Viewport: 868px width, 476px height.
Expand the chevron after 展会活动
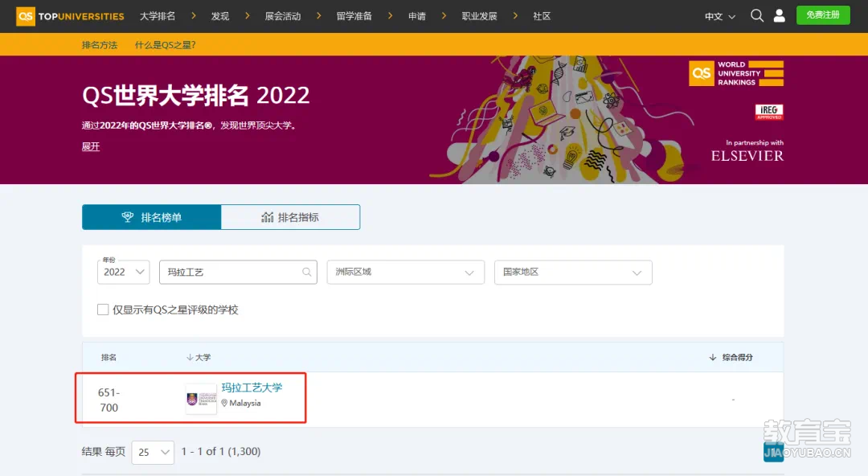318,15
